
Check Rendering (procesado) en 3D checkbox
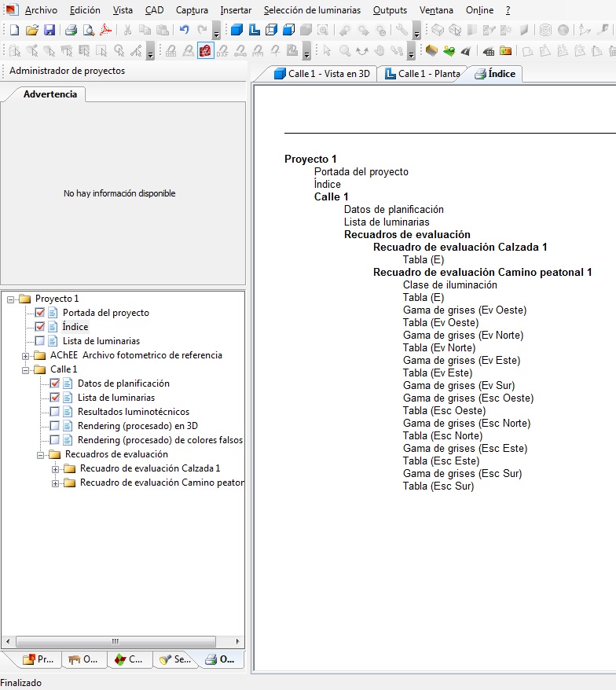tap(55, 426)
